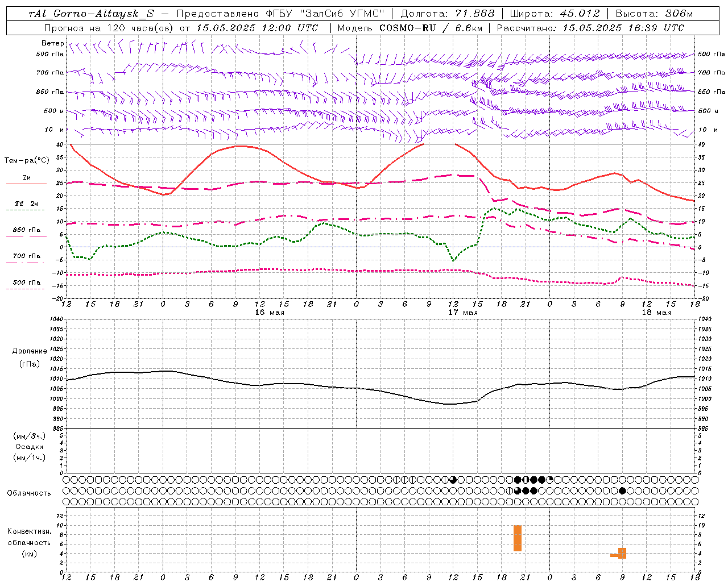Screen dimensions: 728x582
Task: Click the dotted line sample under 500 гПа temperature legend
Action: (26, 289)
